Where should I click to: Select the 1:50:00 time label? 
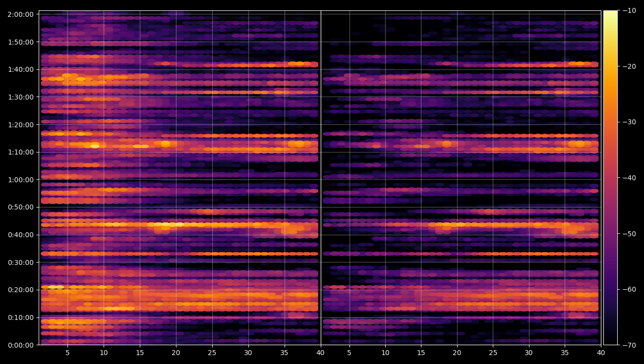point(20,42)
